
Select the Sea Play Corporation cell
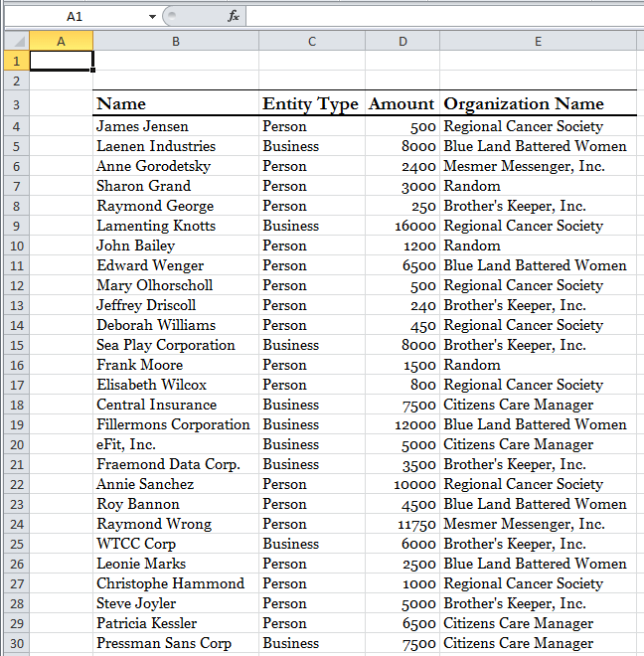click(176, 345)
